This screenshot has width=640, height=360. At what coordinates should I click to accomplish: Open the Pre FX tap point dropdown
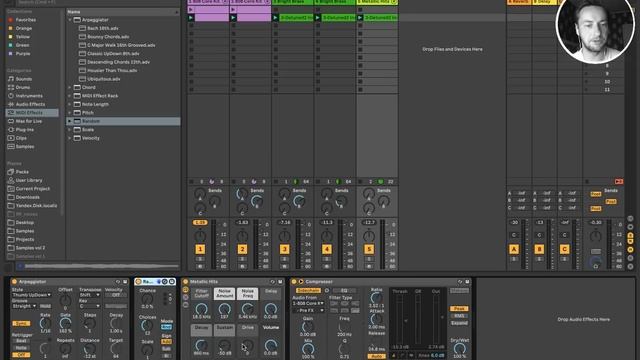pyautogui.click(x=308, y=311)
